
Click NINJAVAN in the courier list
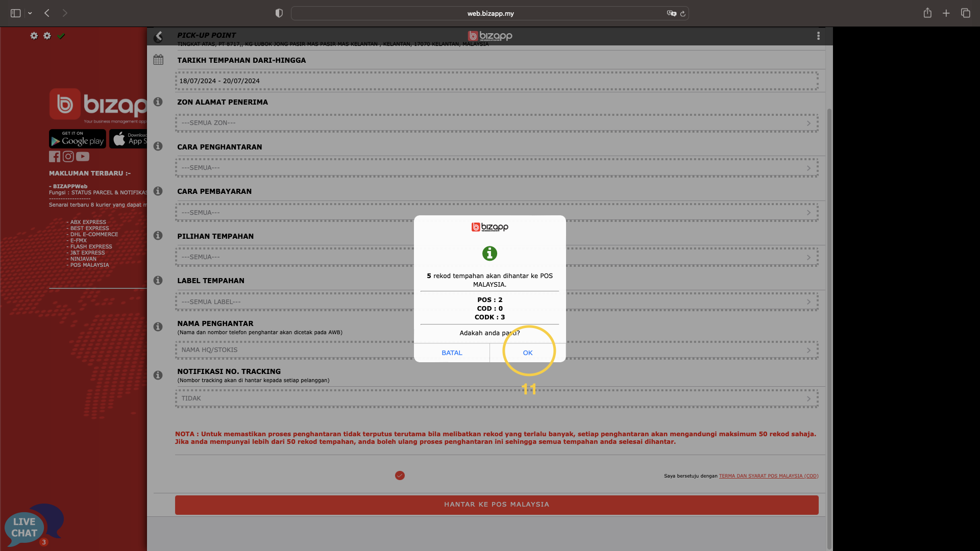[x=83, y=259]
